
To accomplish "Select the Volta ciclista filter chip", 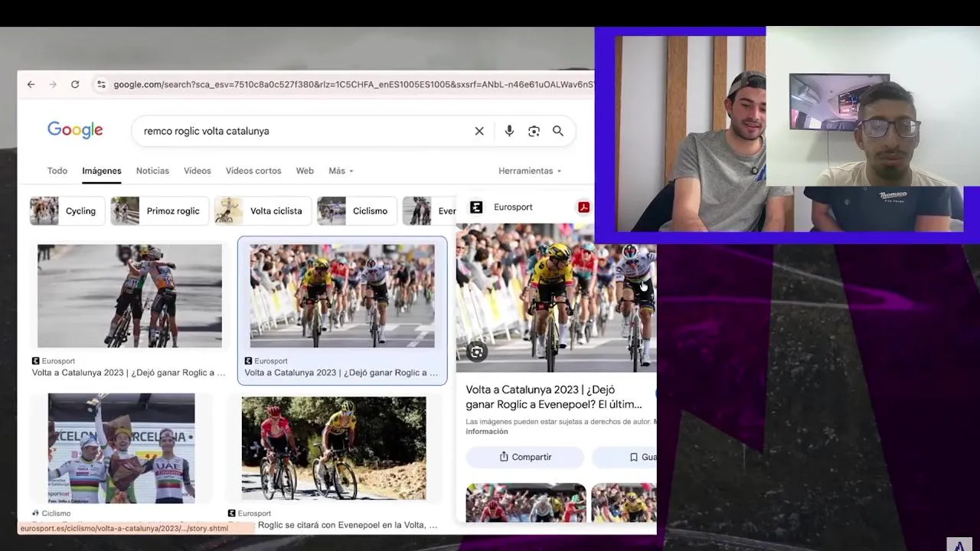I will pyautogui.click(x=262, y=211).
